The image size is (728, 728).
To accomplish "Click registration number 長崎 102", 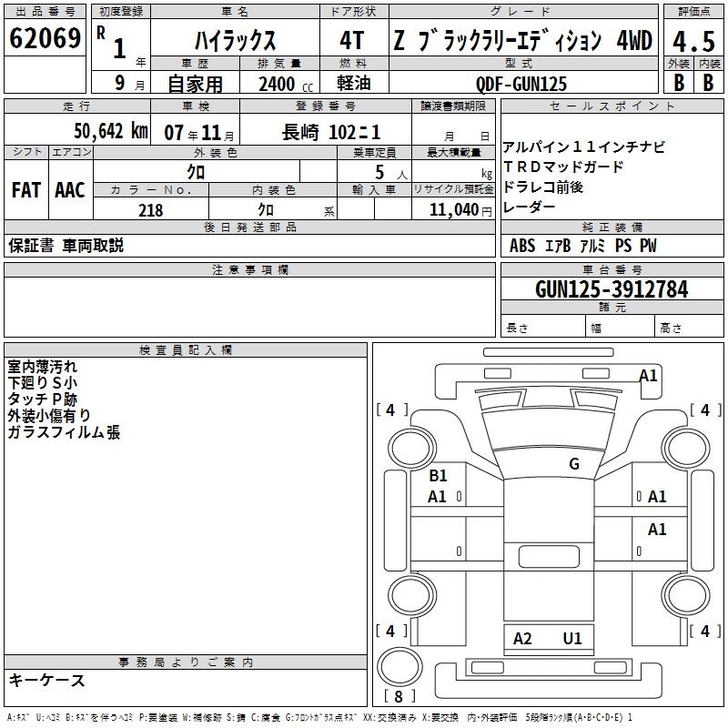I will (331, 132).
